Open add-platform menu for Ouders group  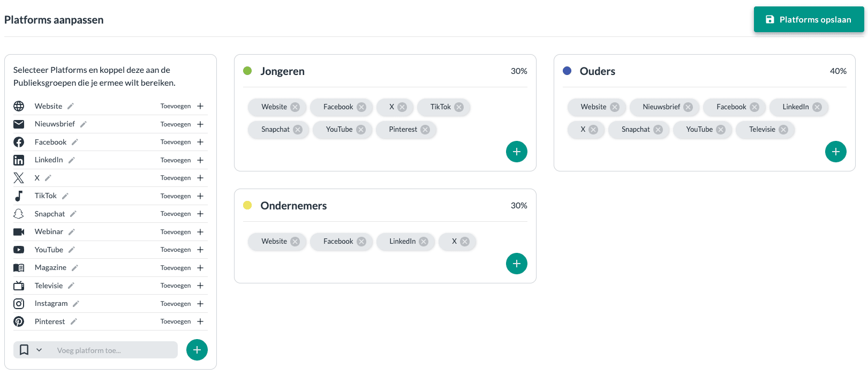[835, 152]
